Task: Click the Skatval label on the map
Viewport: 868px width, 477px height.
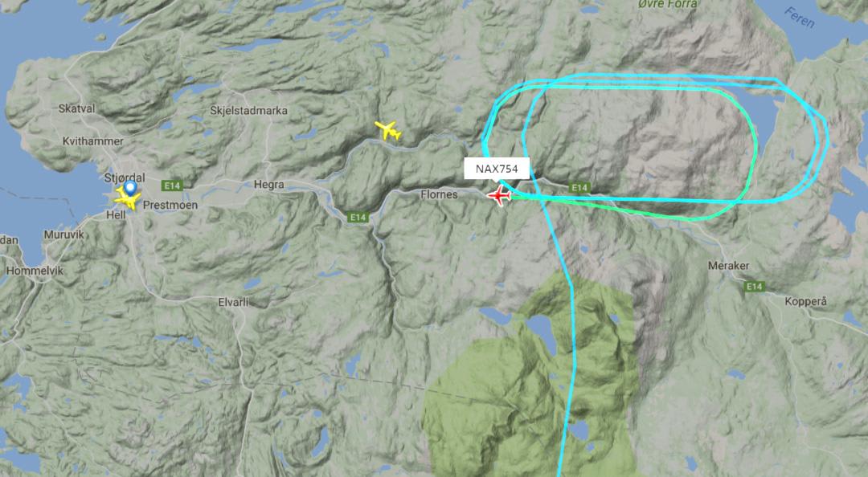Action: (x=77, y=108)
